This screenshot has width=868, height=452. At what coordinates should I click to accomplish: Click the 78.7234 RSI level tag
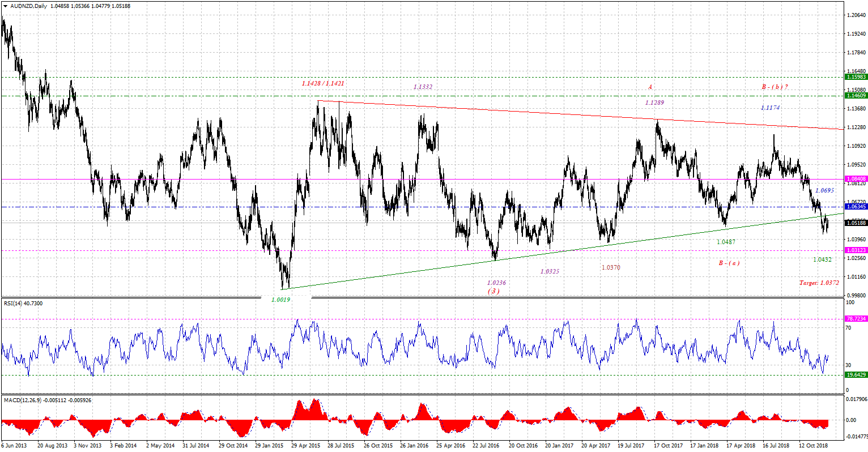pyautogui.click(x=856, y=319)
